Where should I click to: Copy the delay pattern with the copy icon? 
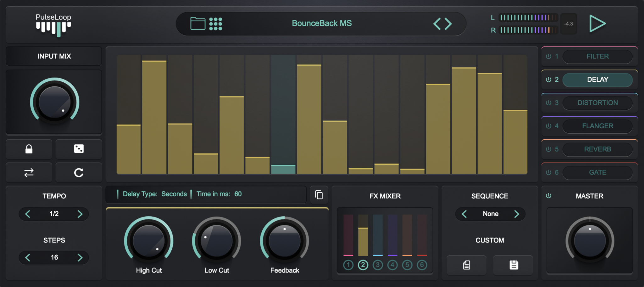[319, 195]
